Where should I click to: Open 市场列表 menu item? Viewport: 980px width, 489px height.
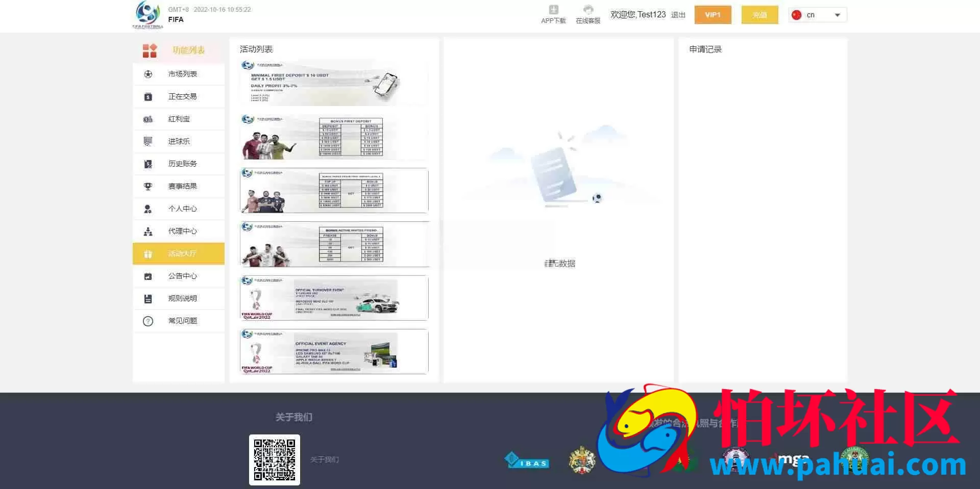[x=179, y=74]
